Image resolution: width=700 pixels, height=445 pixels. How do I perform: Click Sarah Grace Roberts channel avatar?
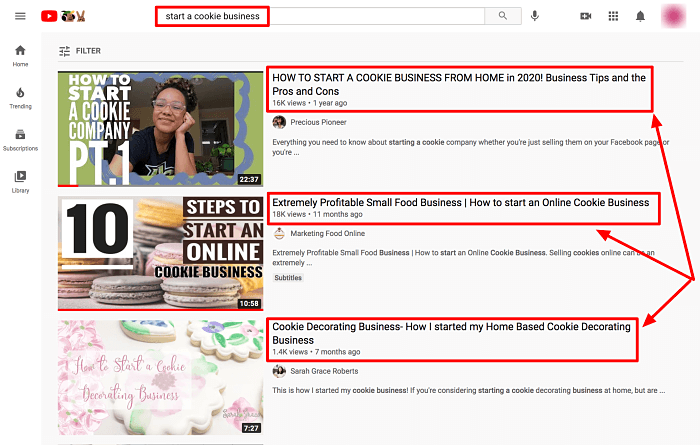(x=279, y=371)
